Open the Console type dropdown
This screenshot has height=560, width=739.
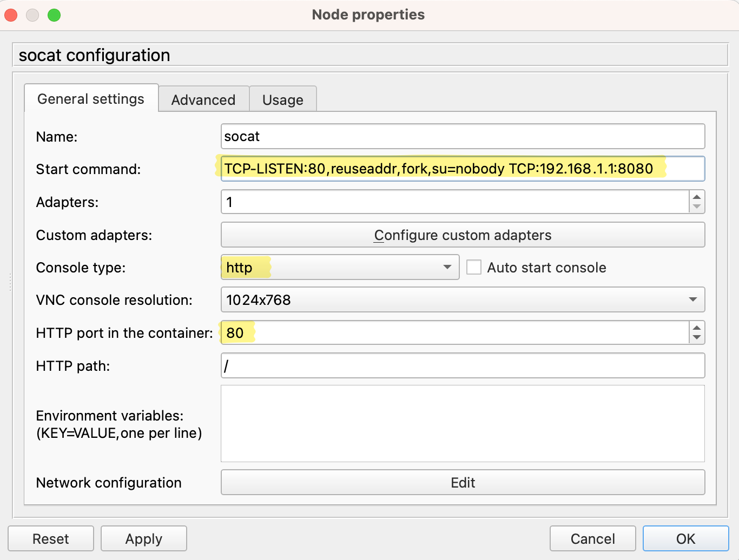pyautogui.click(x=447, y=267)
